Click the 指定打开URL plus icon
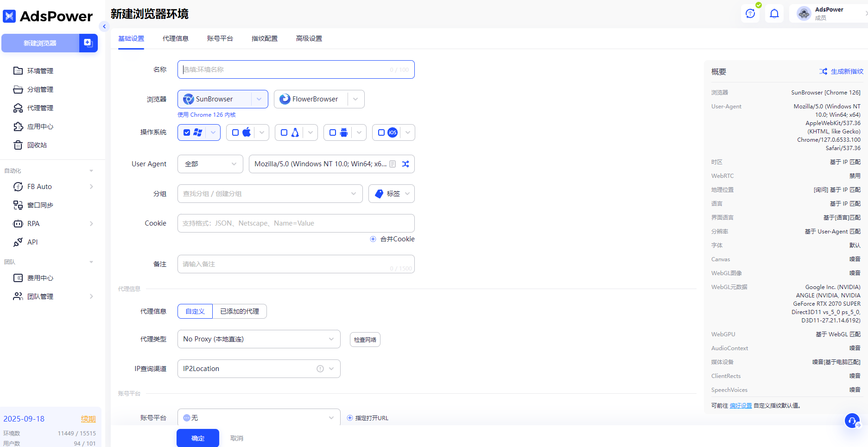Viewport: 868px width, 447px height. (x=350, y=418)
